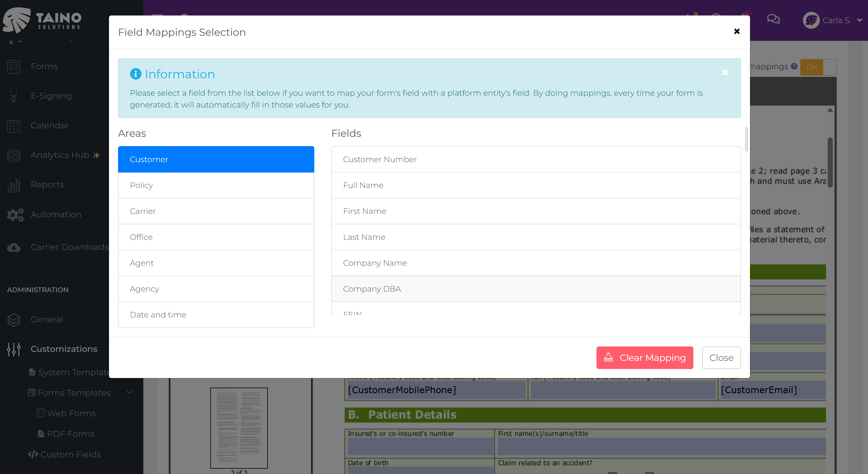The width and height of the screenshot is (868, 474).
Task: Open the E-Signing section icon
Action: click(14, 96)
